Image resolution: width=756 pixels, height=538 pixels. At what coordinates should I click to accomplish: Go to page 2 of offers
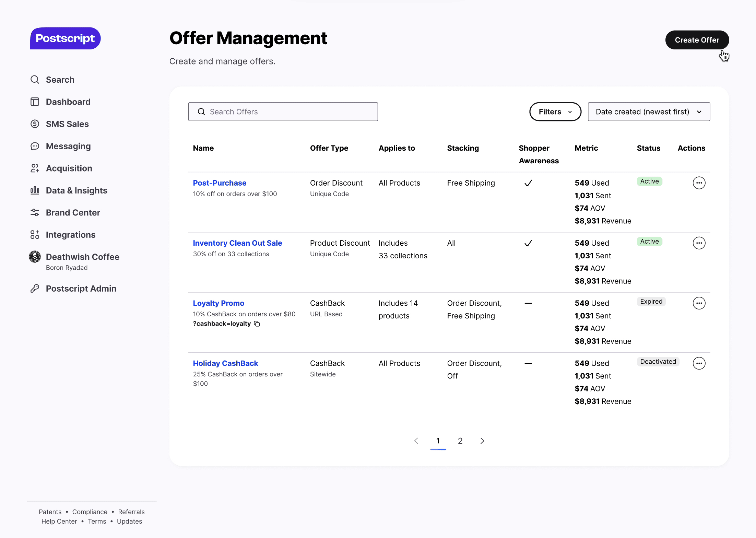(x=460, y=441)
